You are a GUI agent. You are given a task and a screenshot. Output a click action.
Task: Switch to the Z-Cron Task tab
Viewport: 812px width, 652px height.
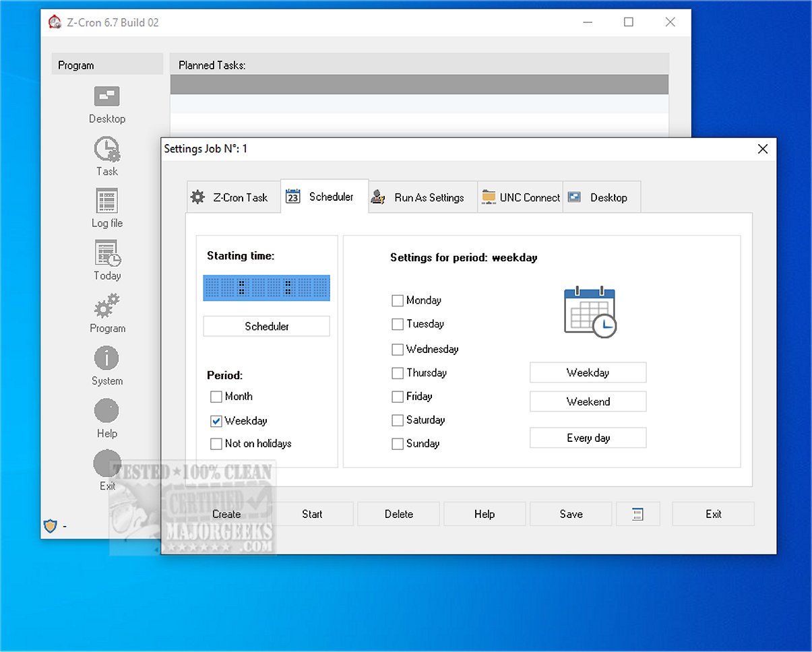pyautogui.click(x=232, y=197)
